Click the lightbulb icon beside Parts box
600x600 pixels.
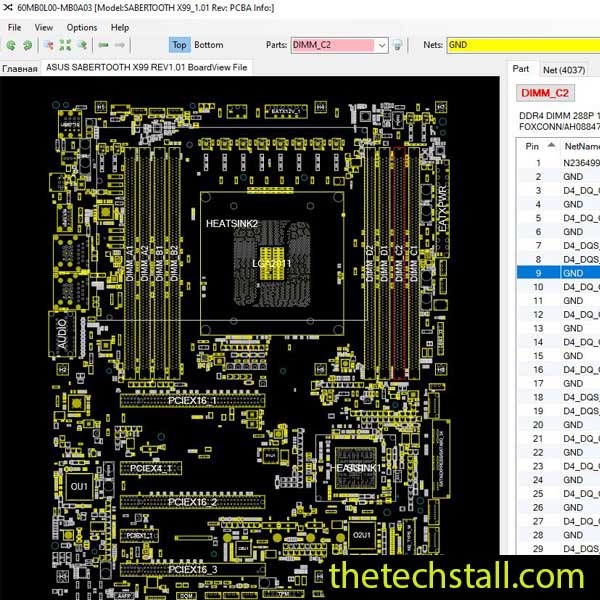click(398, 45)
